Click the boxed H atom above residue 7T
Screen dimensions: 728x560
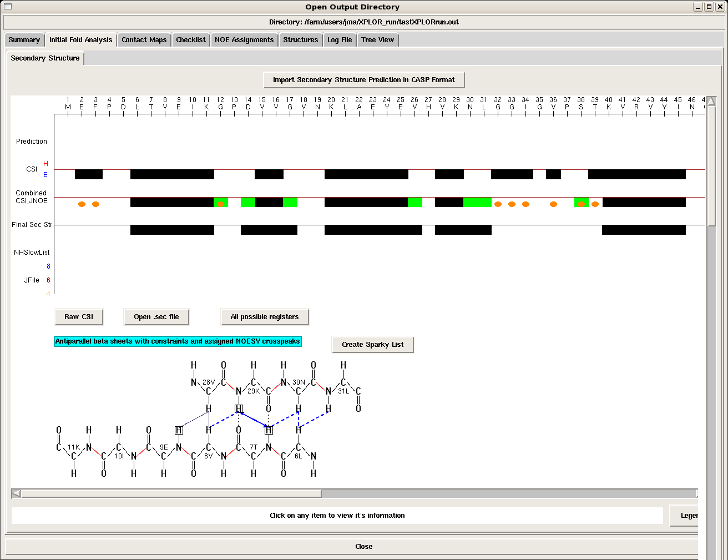[x=269, y=430]
